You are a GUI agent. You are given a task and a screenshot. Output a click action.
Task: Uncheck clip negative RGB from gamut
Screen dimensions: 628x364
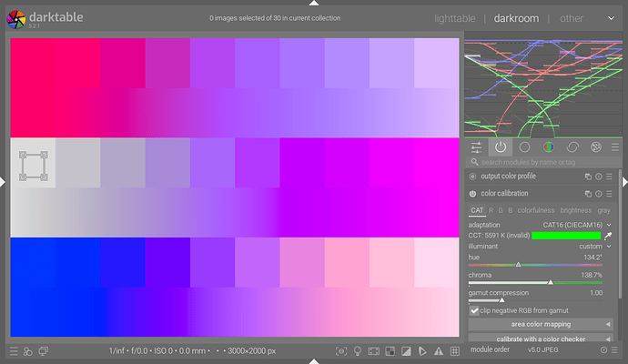pos(474,310)
